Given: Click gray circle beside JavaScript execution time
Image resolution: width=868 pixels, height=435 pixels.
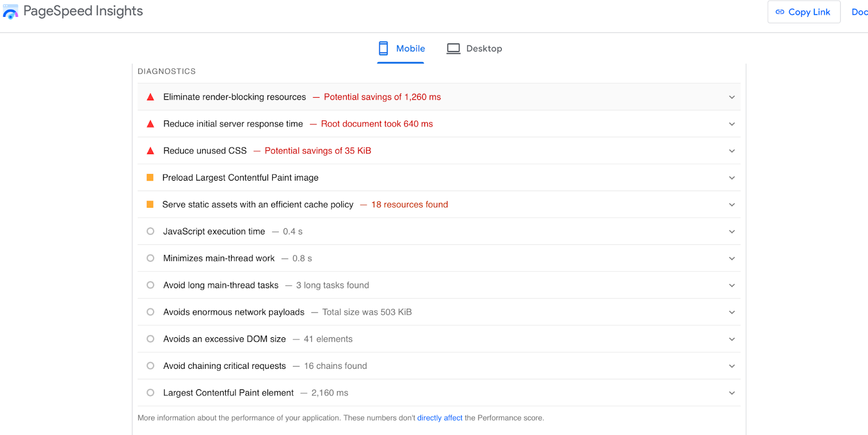Looking at the screenshot, I should coord(150,231).
